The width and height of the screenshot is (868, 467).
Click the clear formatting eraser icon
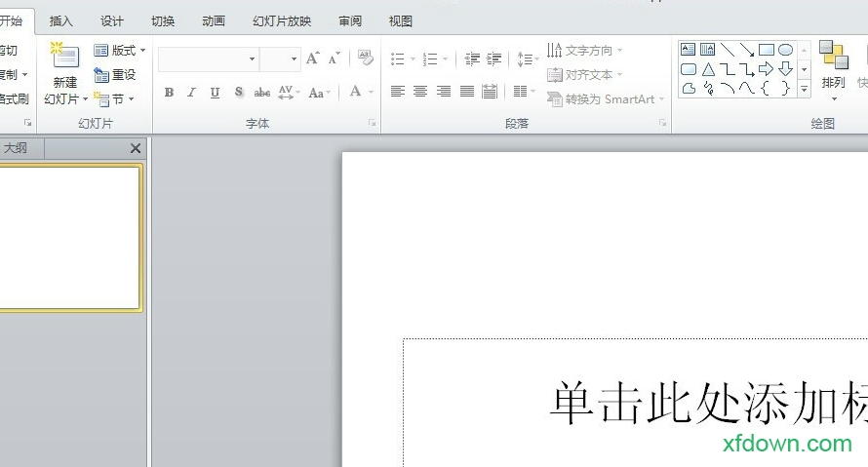coord(366,58)
